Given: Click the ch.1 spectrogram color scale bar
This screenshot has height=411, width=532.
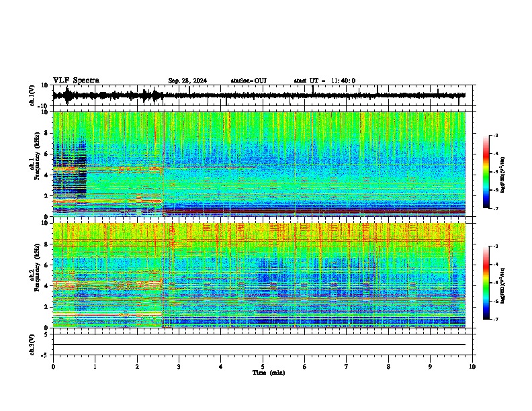Looking at the screenshot, I should pyautogui.click(x=486, y=172).
